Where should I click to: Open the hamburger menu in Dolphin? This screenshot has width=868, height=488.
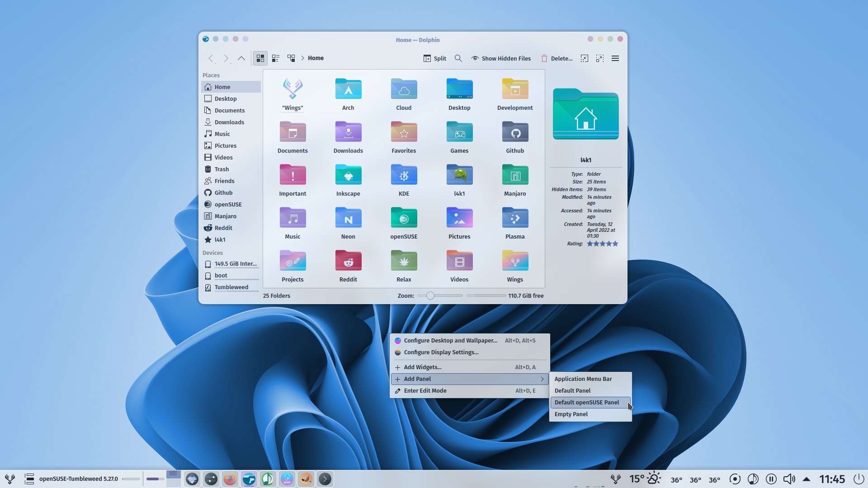coord(615,58)
